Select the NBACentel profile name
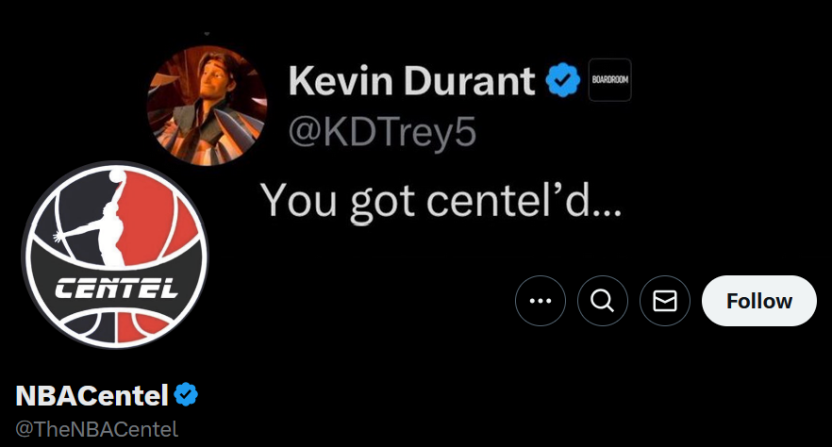Screen dimensions: 832x447 91,396
